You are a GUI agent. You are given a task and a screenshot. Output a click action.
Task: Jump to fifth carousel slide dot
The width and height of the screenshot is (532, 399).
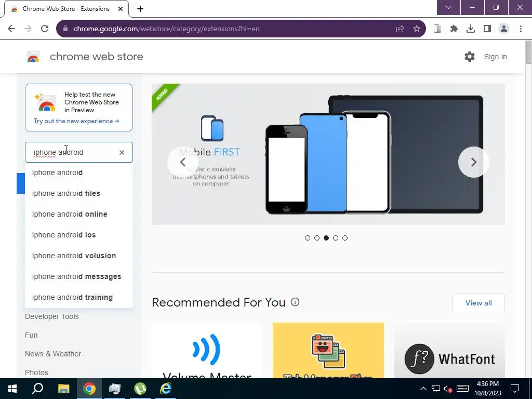[345, 238]
